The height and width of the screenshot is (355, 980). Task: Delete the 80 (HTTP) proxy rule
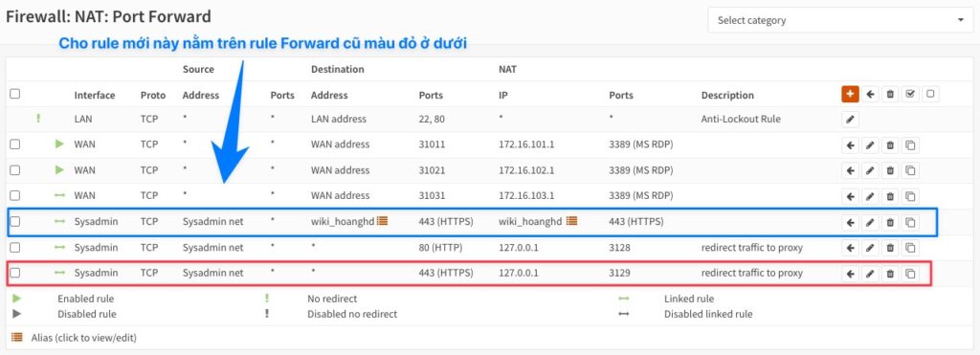point(891,248)
